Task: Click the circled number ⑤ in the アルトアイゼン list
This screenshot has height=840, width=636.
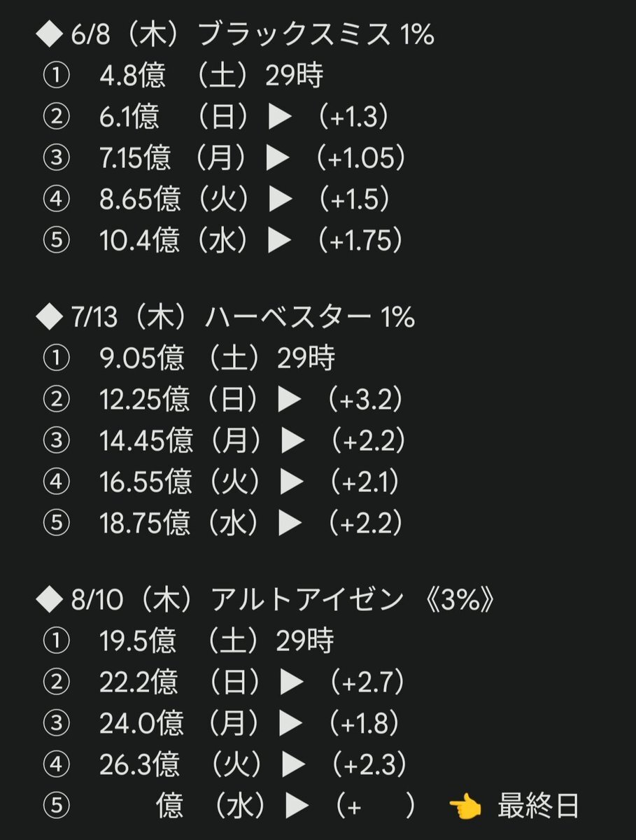Action: (56, 807)
